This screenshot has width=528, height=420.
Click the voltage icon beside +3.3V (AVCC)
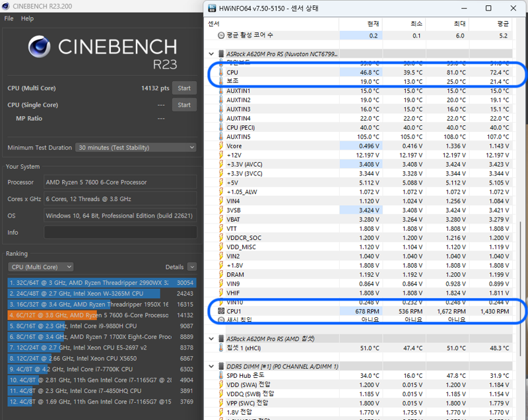[x=221, y=164]
